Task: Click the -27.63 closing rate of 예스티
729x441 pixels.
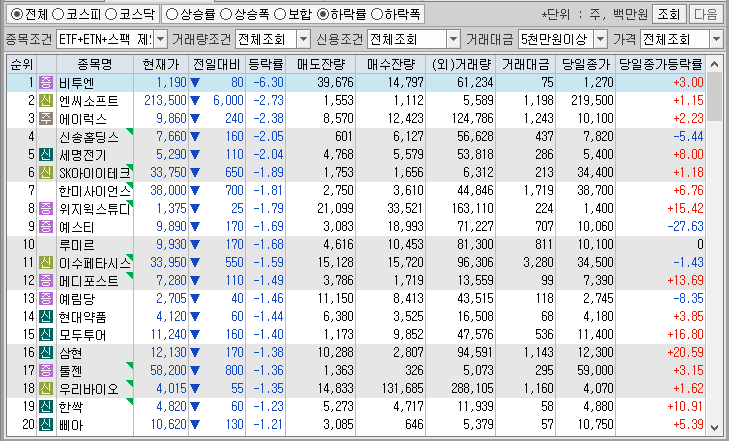Action: (686, 226)
